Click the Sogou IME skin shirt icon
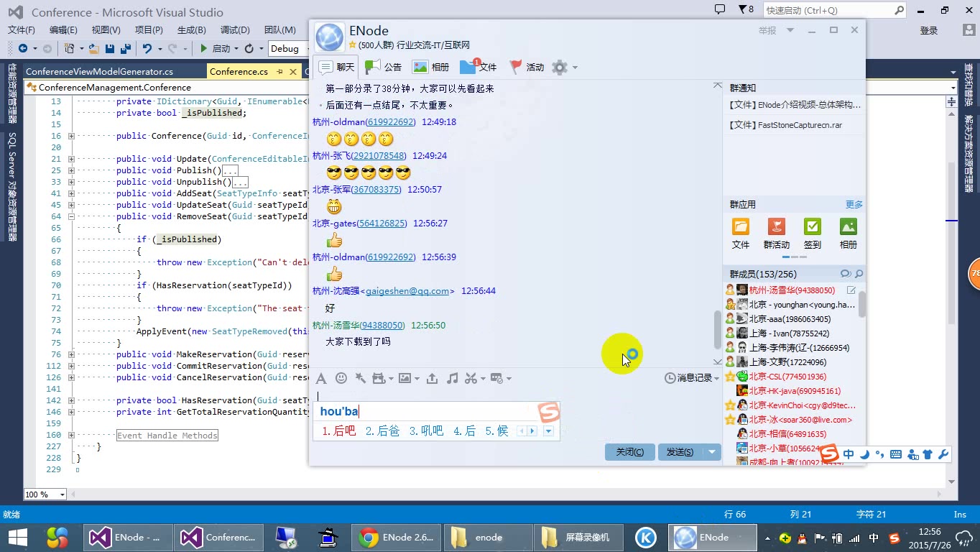 tap(928, 454)
